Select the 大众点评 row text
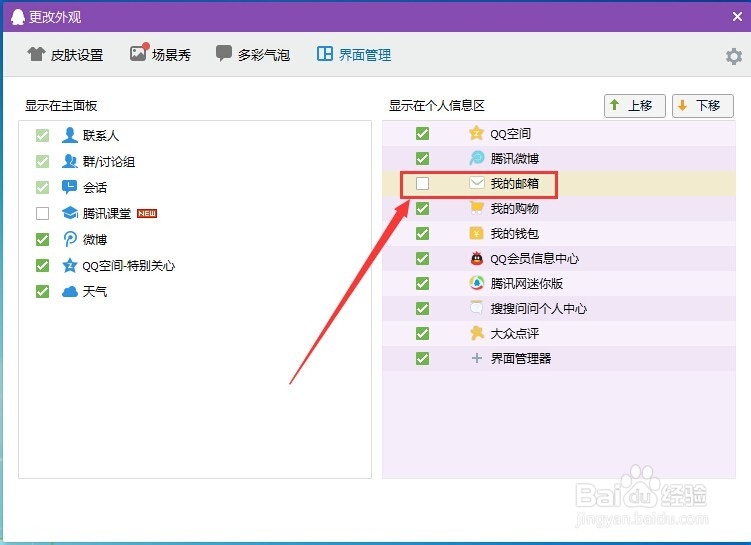 pos(514,333)
